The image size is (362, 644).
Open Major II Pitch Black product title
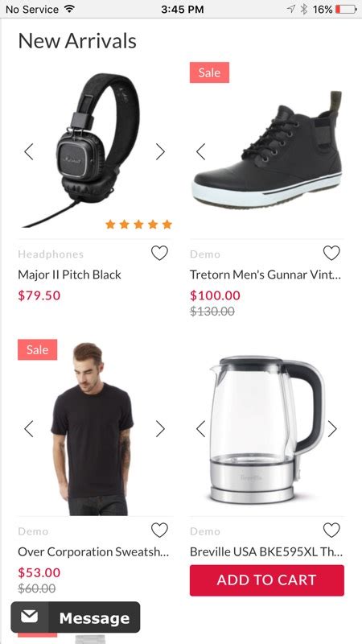[69, 275]
